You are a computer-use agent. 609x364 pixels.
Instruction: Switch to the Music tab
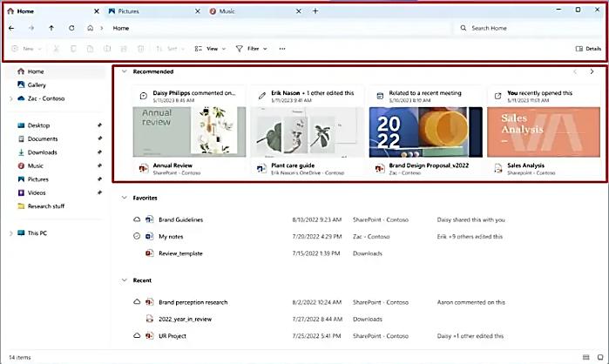tap(227, 11)
